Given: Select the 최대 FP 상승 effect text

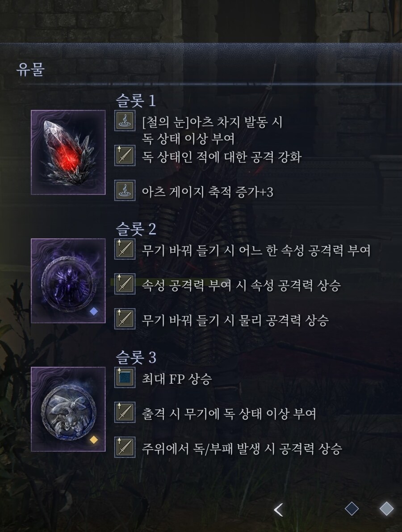Looking at the screenshot, I should pos(176,379).
